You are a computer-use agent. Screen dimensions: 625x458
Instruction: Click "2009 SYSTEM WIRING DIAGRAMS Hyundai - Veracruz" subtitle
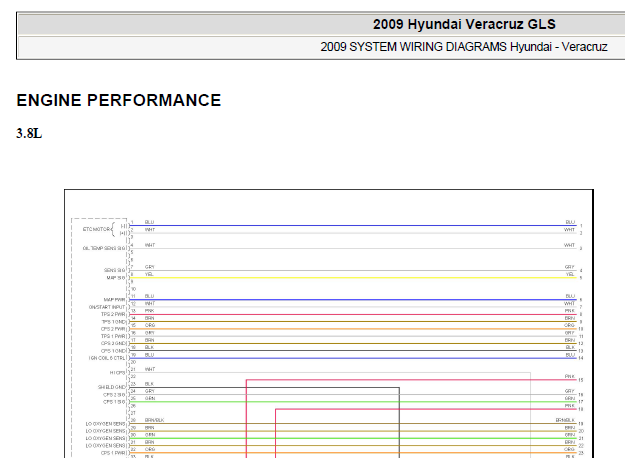pos(464,47)
